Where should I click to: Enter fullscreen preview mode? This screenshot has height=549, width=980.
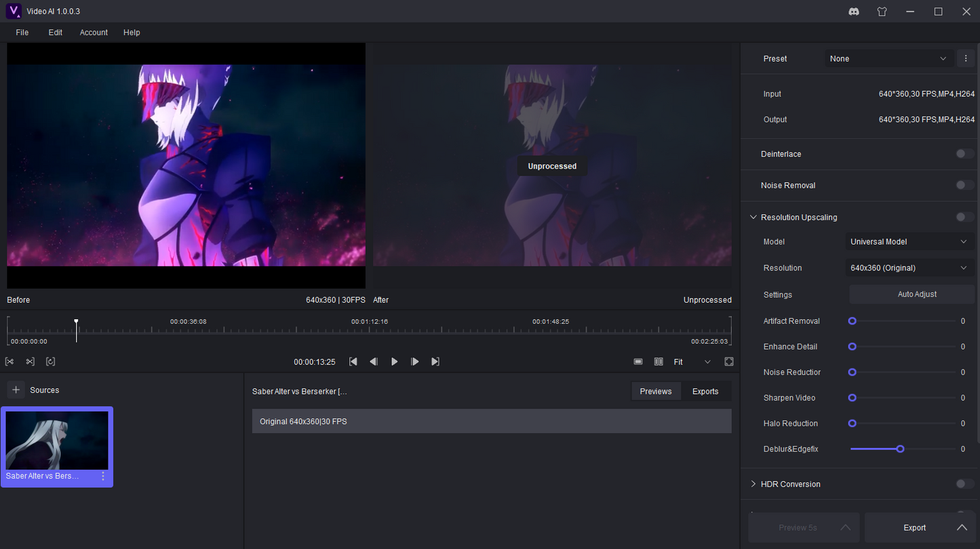(729, 362)
